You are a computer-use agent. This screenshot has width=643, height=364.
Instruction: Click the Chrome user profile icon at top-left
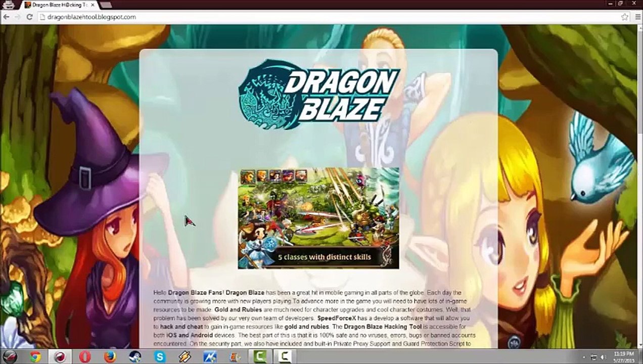click(x=8, y=5)
